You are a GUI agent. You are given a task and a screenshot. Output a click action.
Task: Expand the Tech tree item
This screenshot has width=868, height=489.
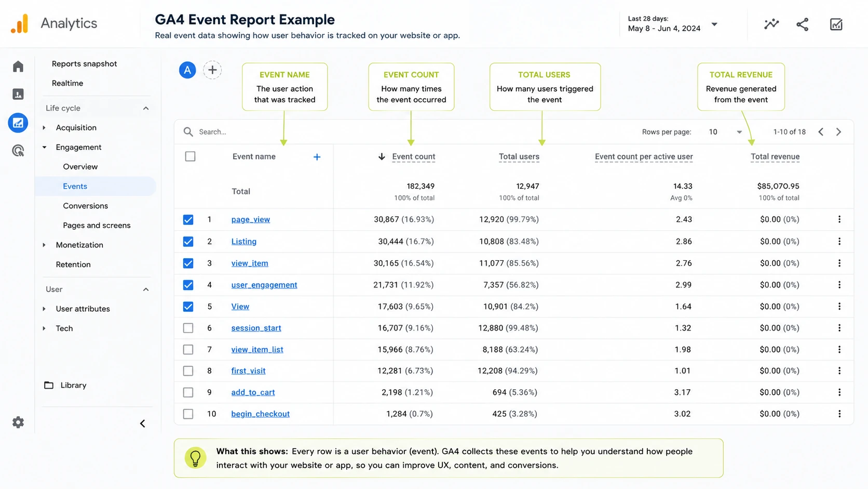pyautogui.click(x=44, y=328)
